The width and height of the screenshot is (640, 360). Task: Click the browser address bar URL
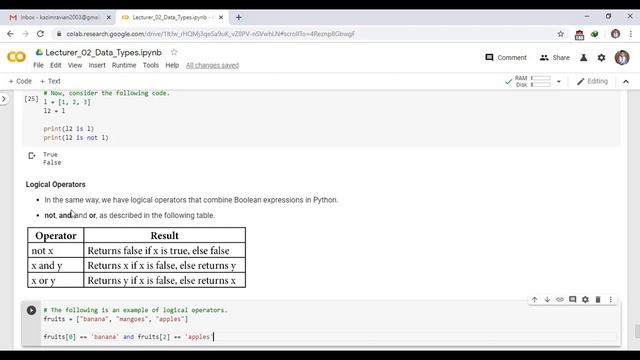point(211,34)
